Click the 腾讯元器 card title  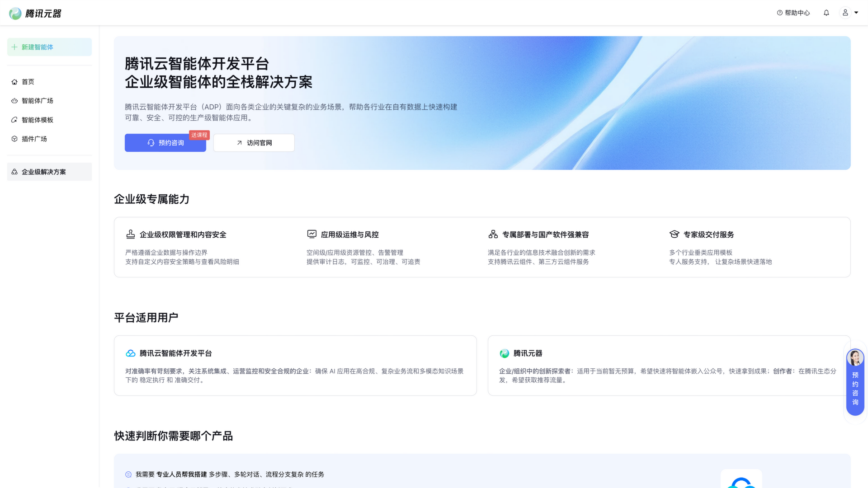[x=528, y=353]
